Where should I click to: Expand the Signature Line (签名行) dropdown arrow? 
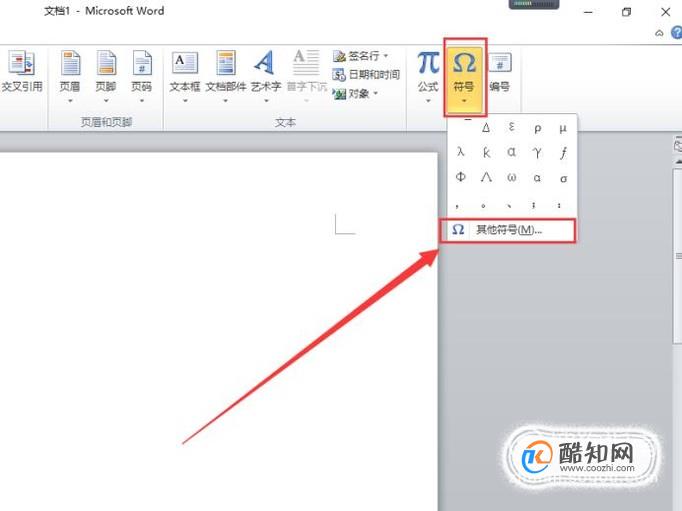coord(385,56)
